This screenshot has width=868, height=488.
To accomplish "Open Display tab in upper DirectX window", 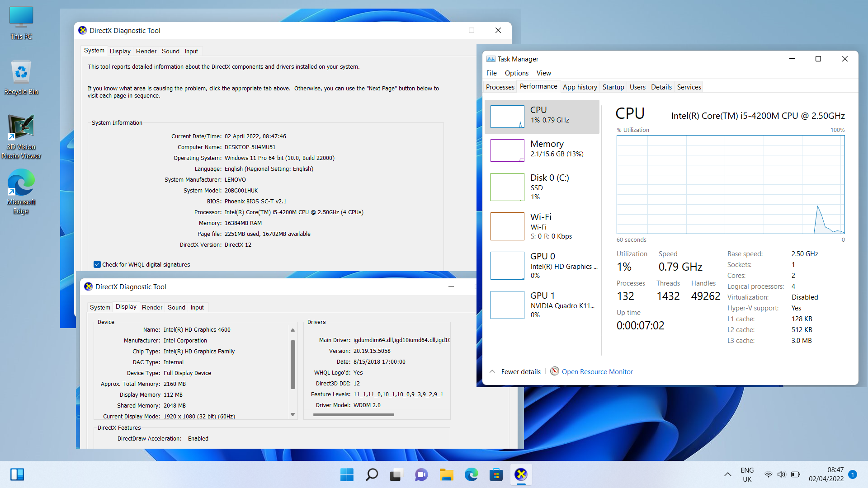I will [x=120, y=51].
